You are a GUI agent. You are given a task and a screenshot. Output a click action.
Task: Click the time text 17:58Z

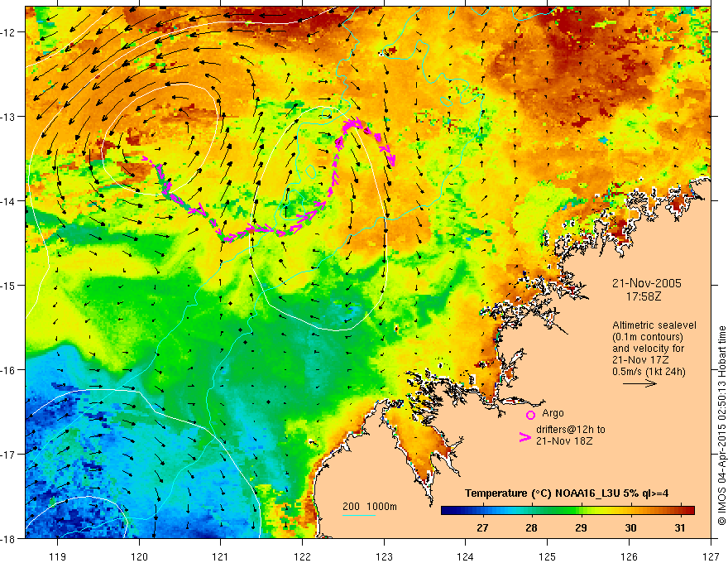pyautogui.click(x=643, y=296)
